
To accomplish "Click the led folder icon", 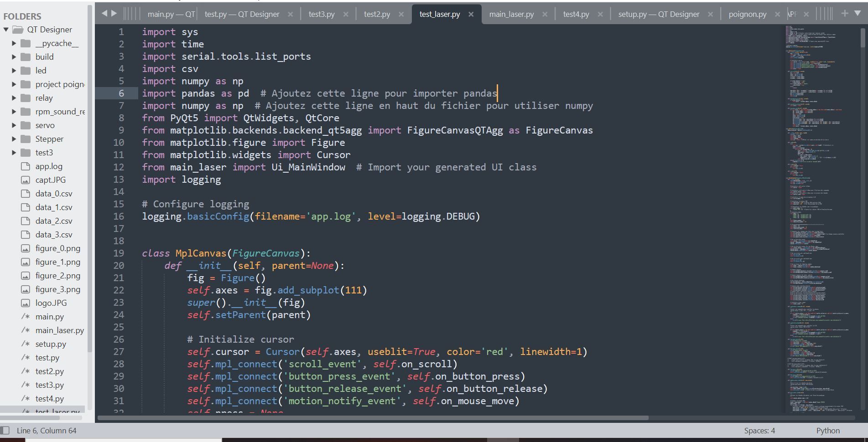I will coord(26,71).
